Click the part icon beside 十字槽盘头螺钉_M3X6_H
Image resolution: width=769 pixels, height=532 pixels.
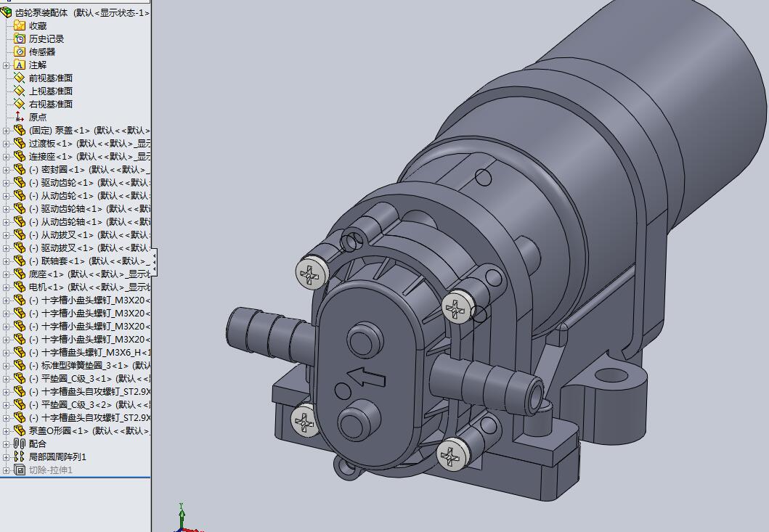(x=19, y=352)
